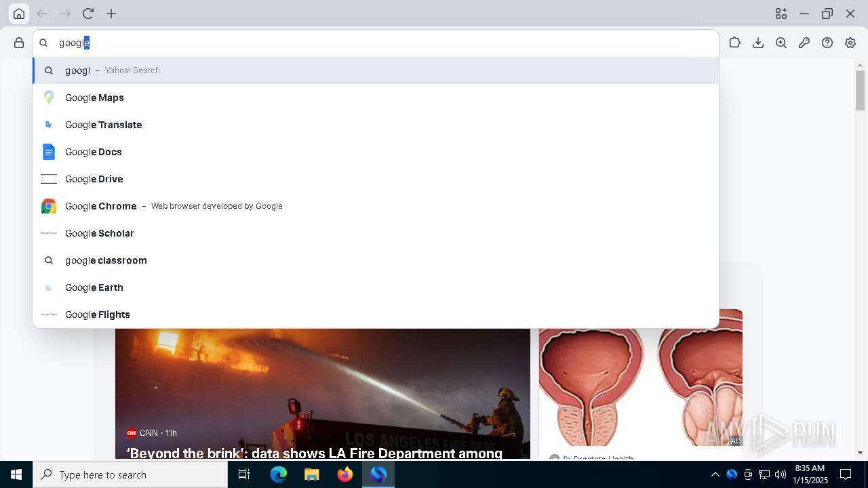
Task: Show hidden tray icons chevron
Action: click(x=715, y=474)
